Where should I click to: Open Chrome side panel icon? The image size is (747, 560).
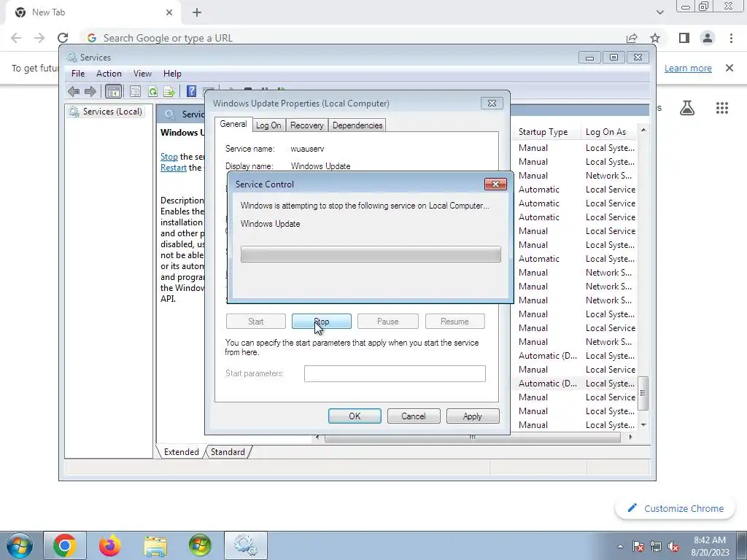pyautogui.click(x=684, y=38)
